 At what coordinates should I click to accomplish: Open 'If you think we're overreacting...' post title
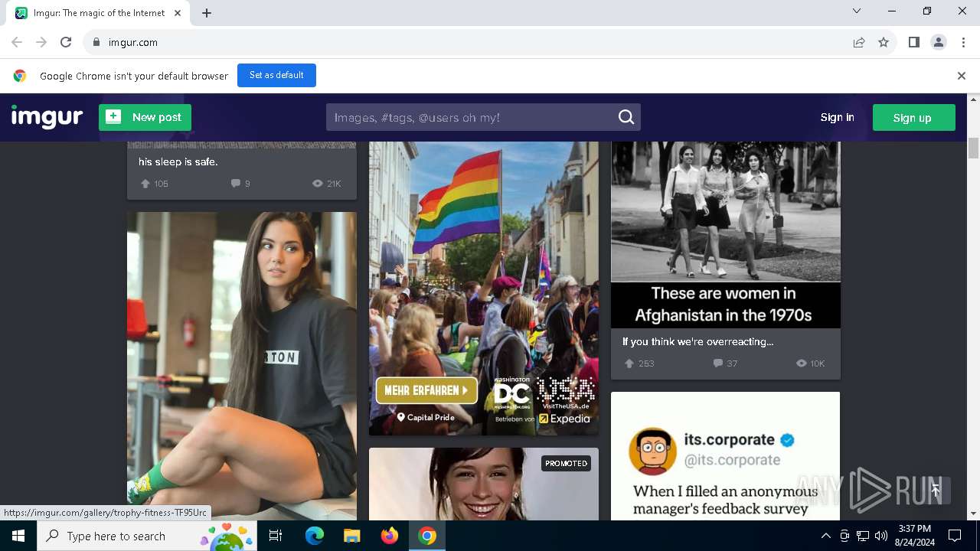pos(697,342)
